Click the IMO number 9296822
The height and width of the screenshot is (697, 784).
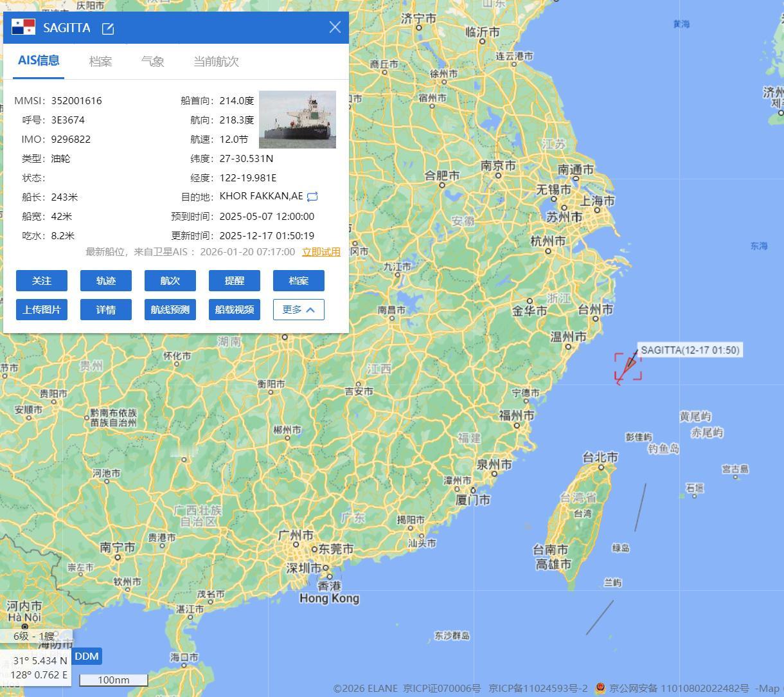click(x=71, y=140)
